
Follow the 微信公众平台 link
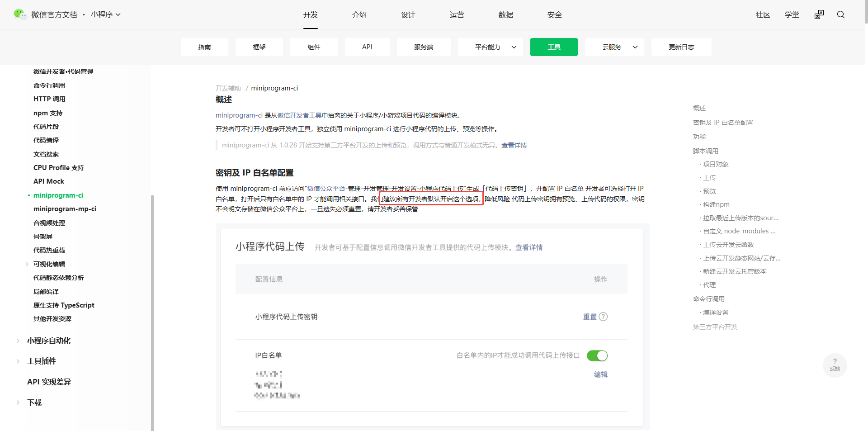click(x=326, y=189)
